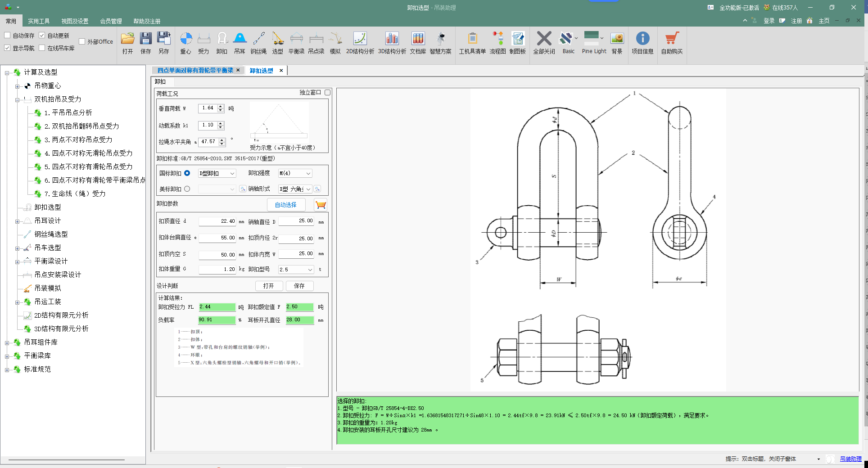This screenshot has height=468, width=868.
Task: Collapse the 计算及选型 tree node
Action: 7,72
